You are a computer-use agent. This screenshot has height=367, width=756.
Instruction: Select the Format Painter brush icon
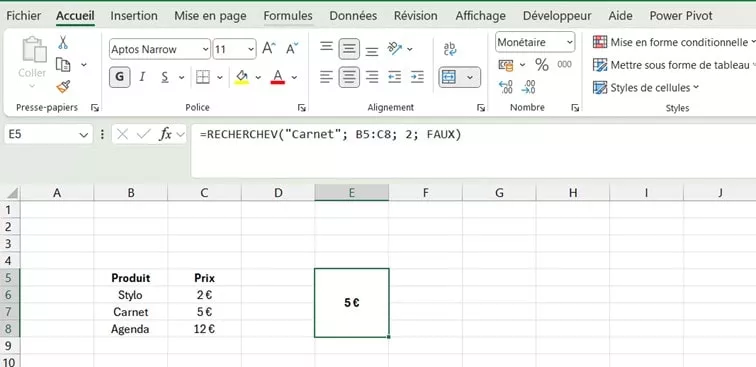[x=63, y=86]
